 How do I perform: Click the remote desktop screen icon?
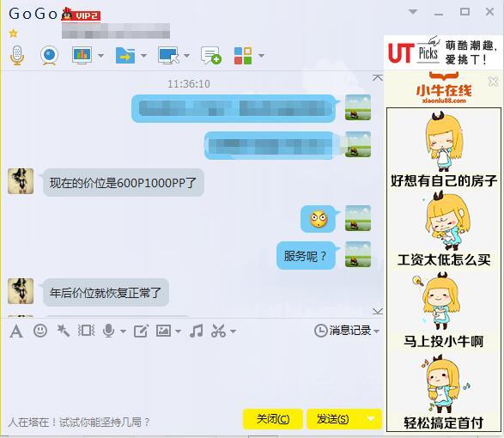click(168, 55)
